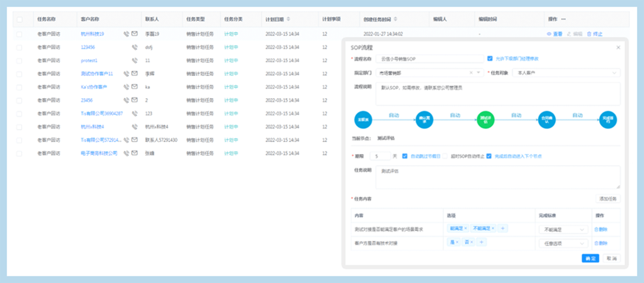Click the 确定 confirm button
644x283 pixels.
(x=590, y=258)
